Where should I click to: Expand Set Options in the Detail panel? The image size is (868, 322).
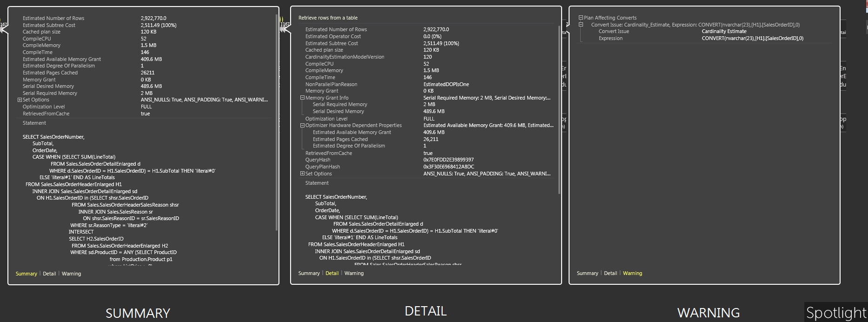(x=302, y=174)
